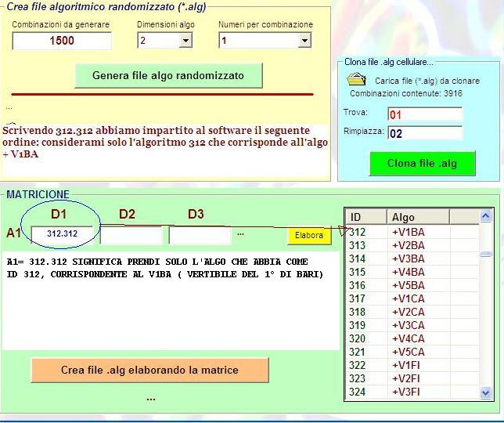Select the empty D3 matrix cell
The height and width of the screenshot is (423, 504).
point(200,235)
